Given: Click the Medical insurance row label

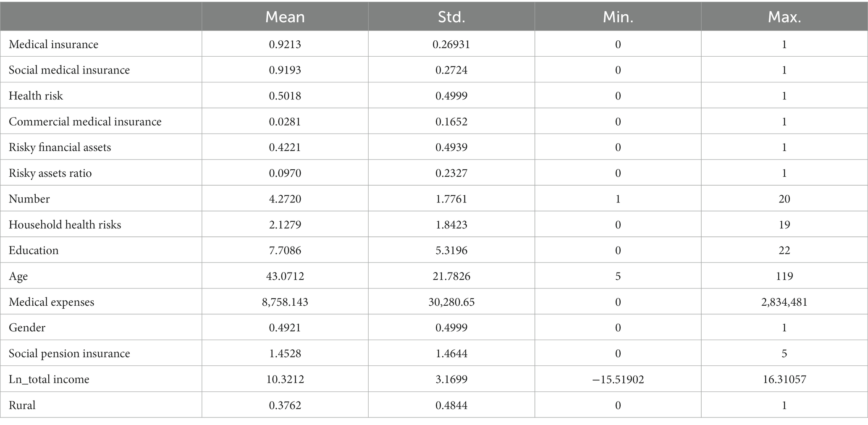Looking at the screenshot, I should pyautogui.click(x=53, y=44).
